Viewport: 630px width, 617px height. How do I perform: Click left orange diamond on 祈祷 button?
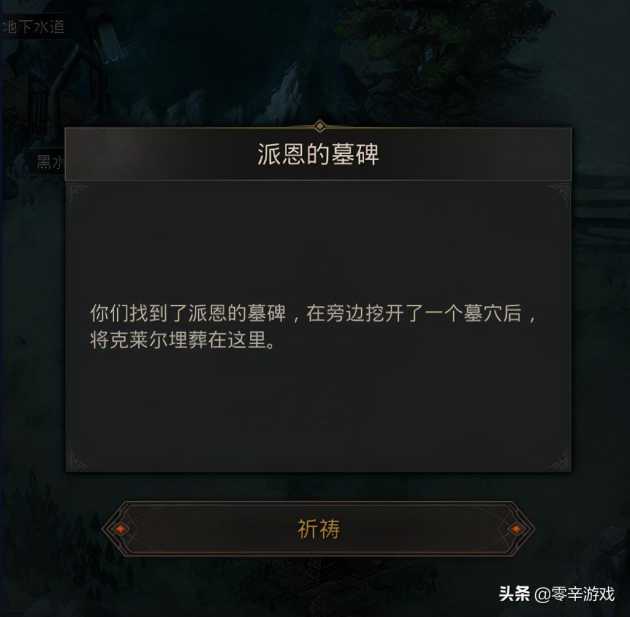[121, 529]
